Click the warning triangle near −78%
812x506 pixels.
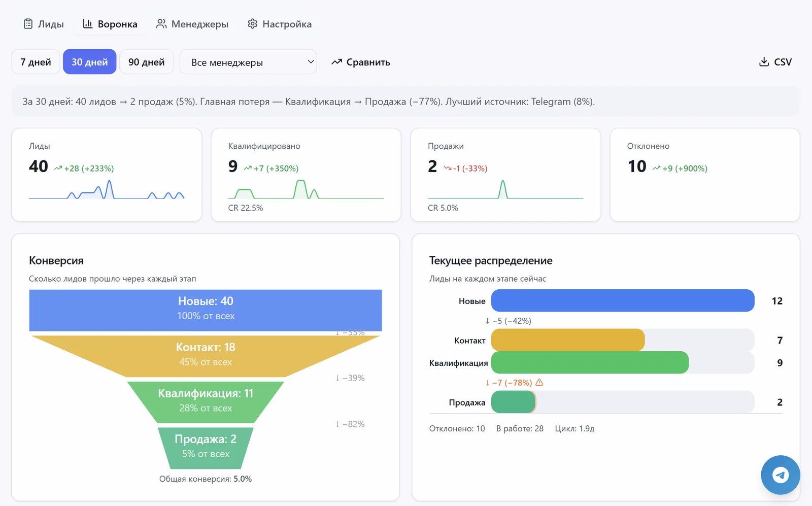[x=539, y=383]
